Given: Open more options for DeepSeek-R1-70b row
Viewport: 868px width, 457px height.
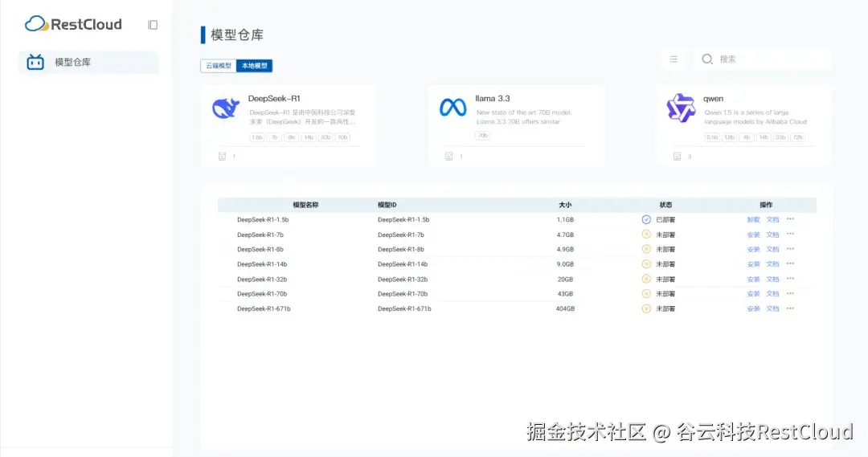Looking at the screenshot, I should coord(791,294).
